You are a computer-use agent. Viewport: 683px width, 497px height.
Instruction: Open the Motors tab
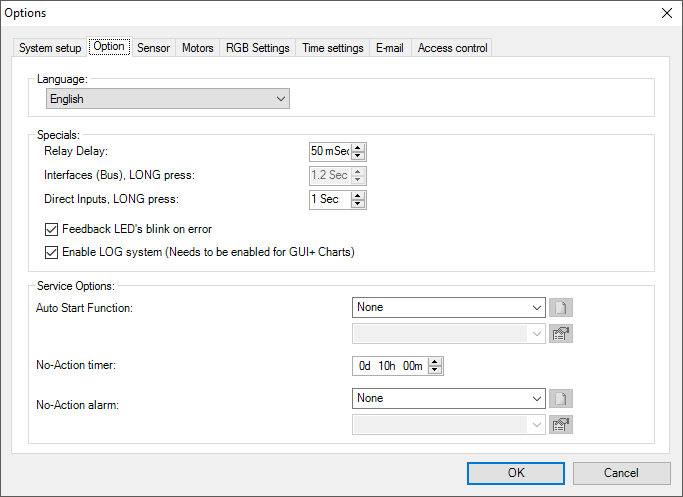[x=197, y=48]
